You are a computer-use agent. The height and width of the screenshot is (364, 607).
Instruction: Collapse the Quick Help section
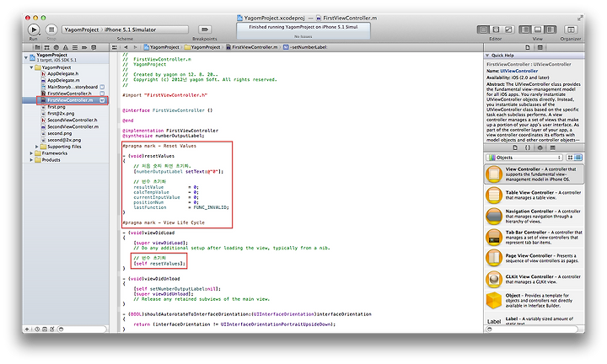[487, 56]
